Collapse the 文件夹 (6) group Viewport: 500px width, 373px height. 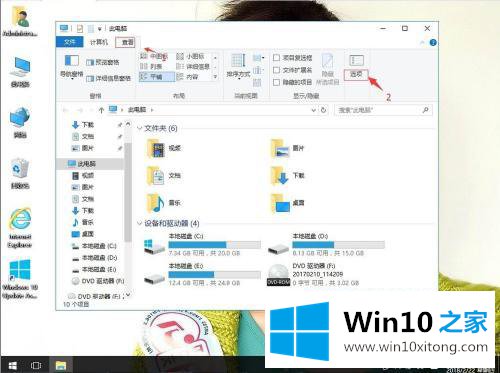(140, 128)
